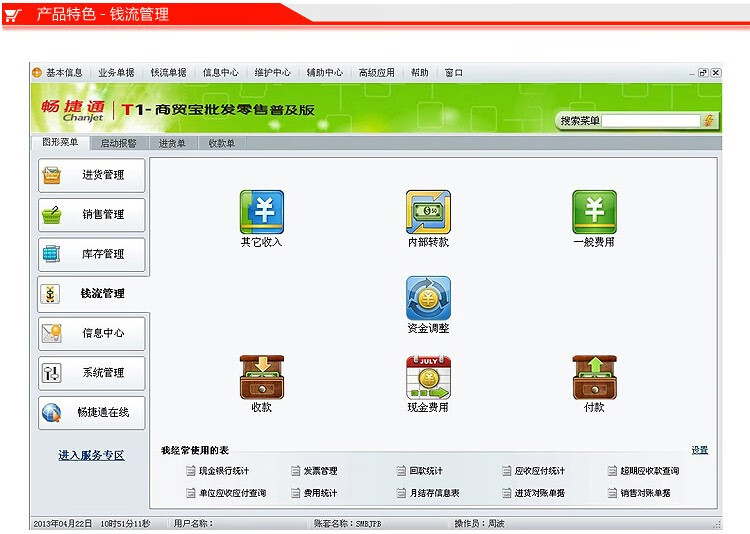750x534 pixels.
Task: Click the 搜索菜单 input field
Action: tap(651, 121)
